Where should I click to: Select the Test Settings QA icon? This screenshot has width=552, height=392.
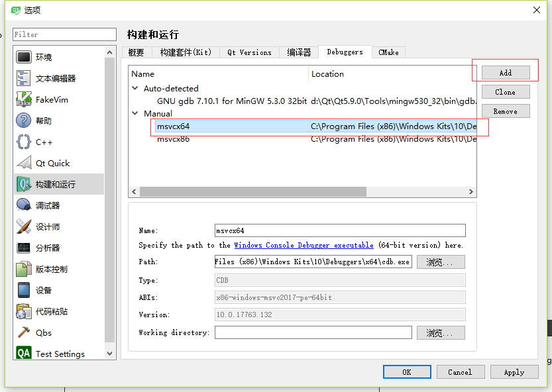pos(24,353)
